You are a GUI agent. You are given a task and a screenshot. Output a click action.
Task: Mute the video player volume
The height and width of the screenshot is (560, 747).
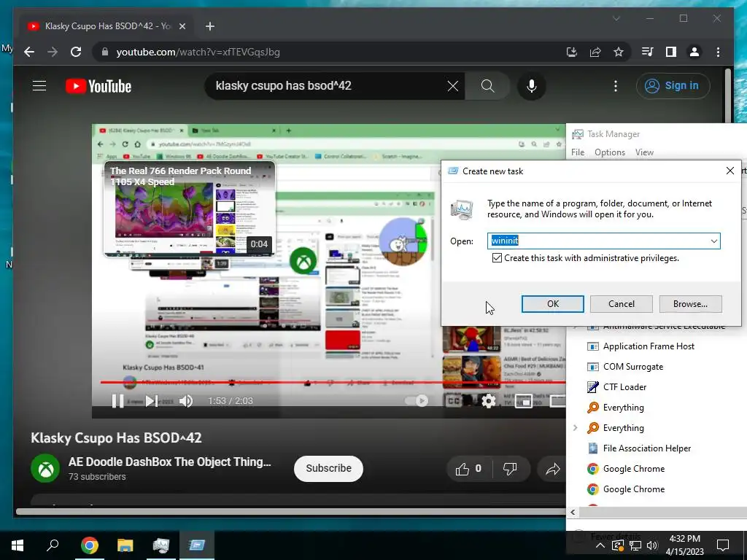tap(186, 401)
